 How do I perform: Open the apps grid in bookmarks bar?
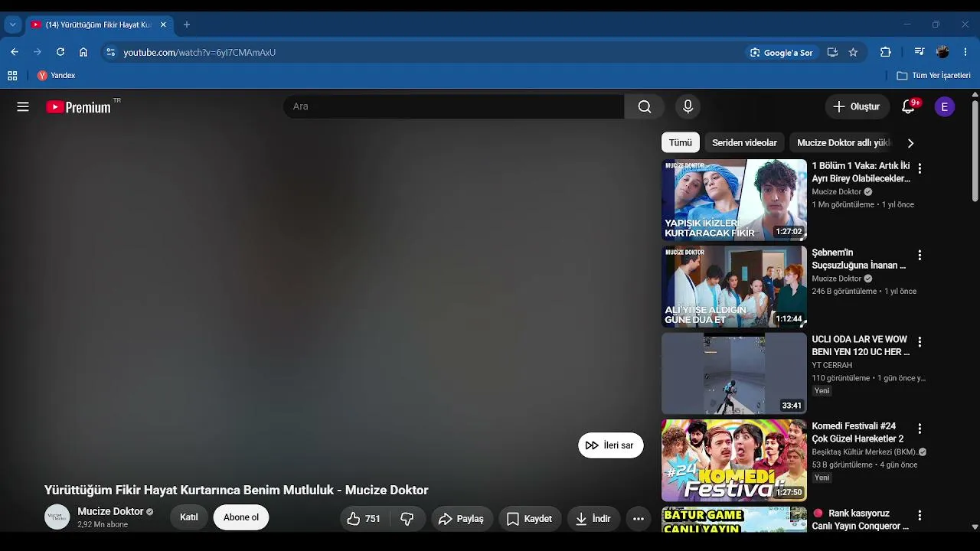coord(12,76)
